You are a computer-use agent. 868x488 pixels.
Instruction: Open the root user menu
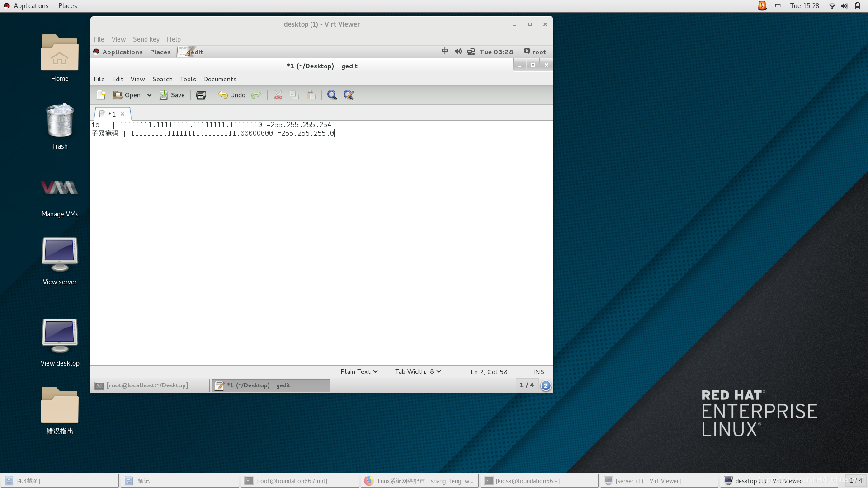[x=535, y=52]
